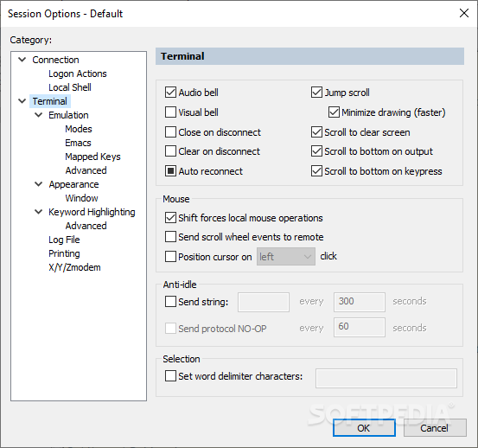Viewport: 478px width, 448px height.
Task: Click the word delimiter characters field
Action: tap(386, 378)
